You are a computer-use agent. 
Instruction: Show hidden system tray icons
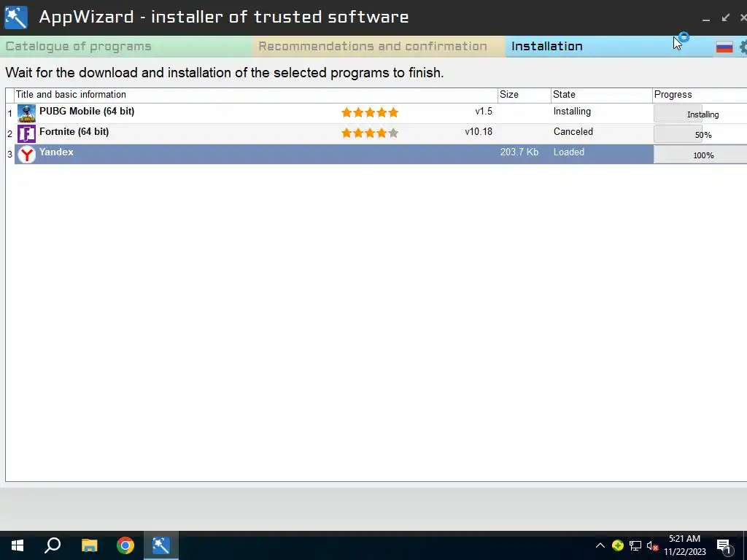(600, 545)
